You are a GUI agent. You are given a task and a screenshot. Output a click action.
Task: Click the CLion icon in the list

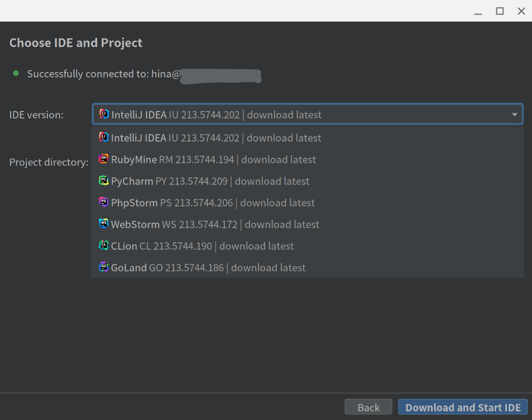pos(103,246)
